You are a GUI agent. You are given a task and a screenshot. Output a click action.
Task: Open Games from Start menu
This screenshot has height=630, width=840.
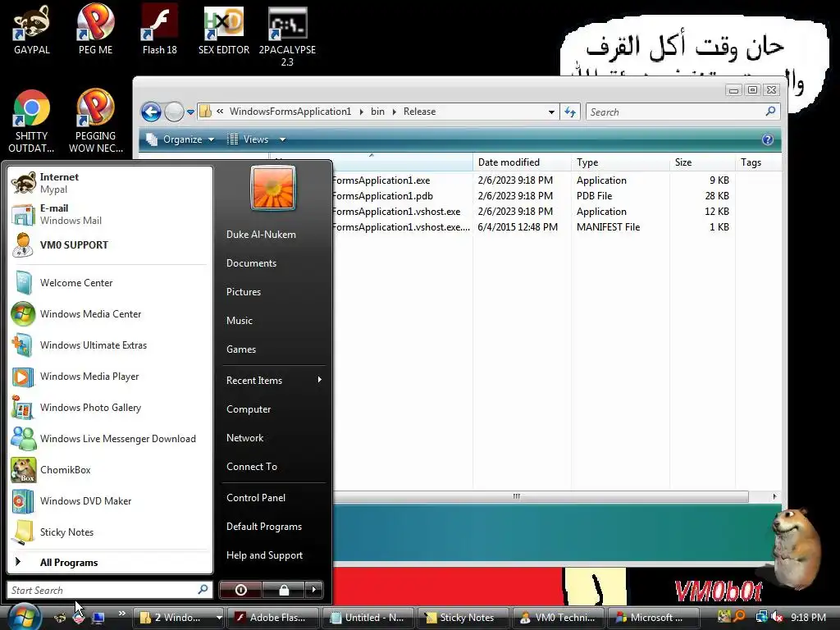(274, 349)
